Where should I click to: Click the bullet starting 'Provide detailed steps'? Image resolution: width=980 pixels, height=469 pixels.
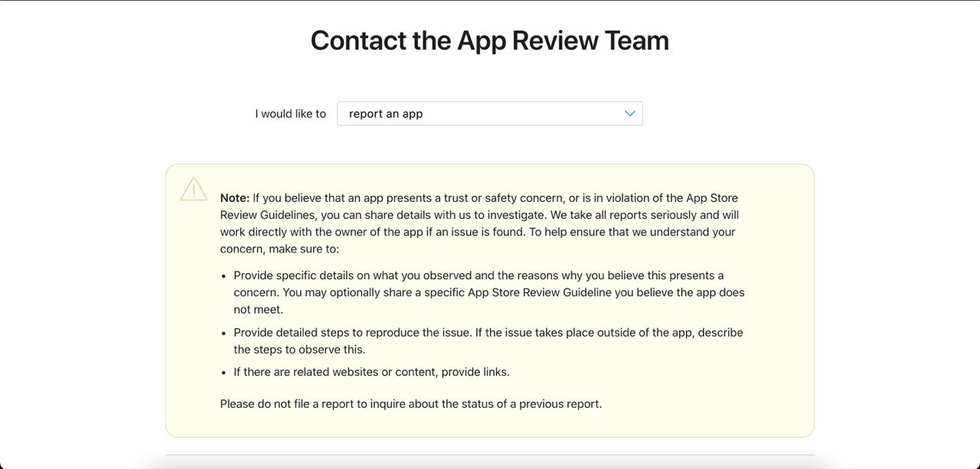(x=488, y=341)
